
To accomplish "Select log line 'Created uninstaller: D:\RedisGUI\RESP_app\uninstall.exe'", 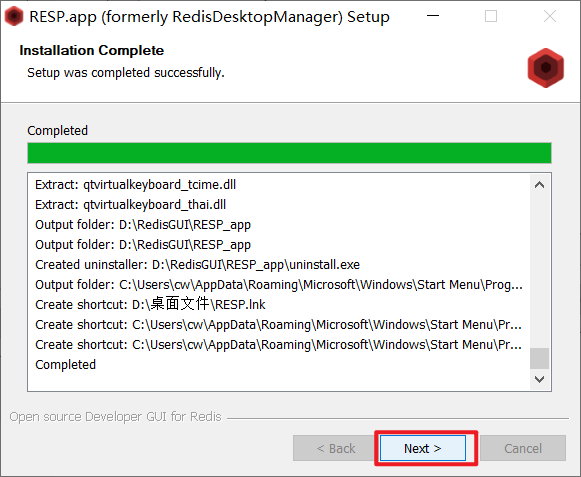I will 197,265.
